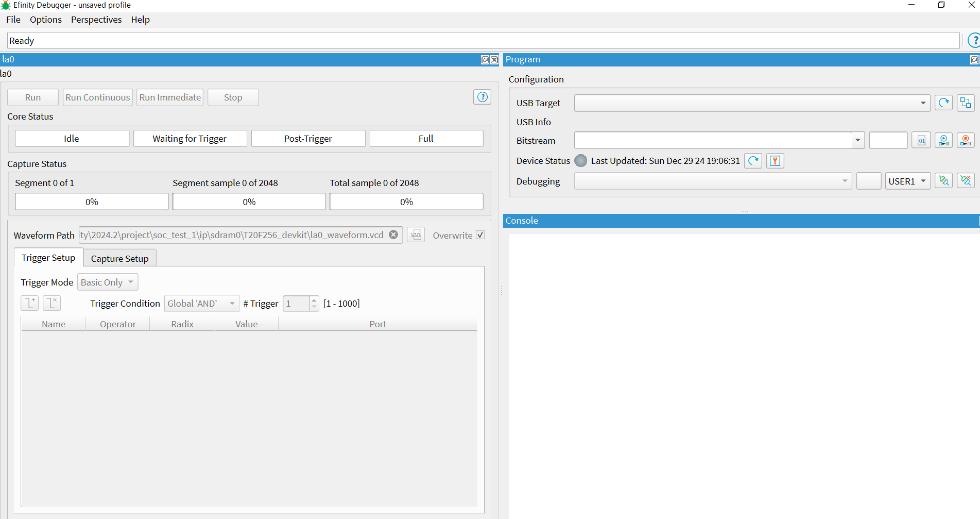The image size is (980, 519).
Task: Click the Ready status bar field
Action: tap(484, 40)
